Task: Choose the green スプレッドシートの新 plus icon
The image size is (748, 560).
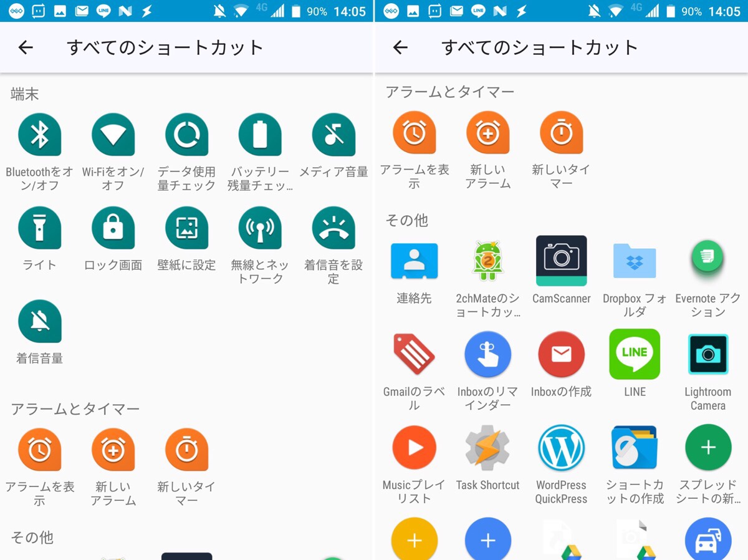Action: coord(708,448)
